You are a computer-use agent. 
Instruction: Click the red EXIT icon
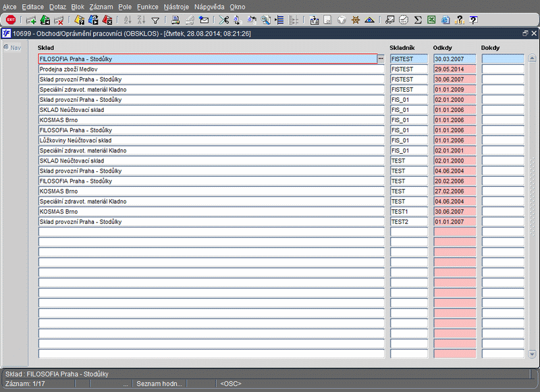point(11,20)
